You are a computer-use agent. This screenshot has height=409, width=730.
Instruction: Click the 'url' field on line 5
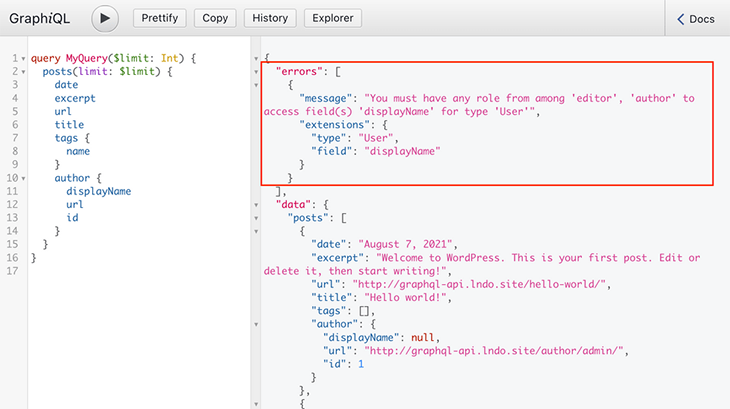[63, 112]
